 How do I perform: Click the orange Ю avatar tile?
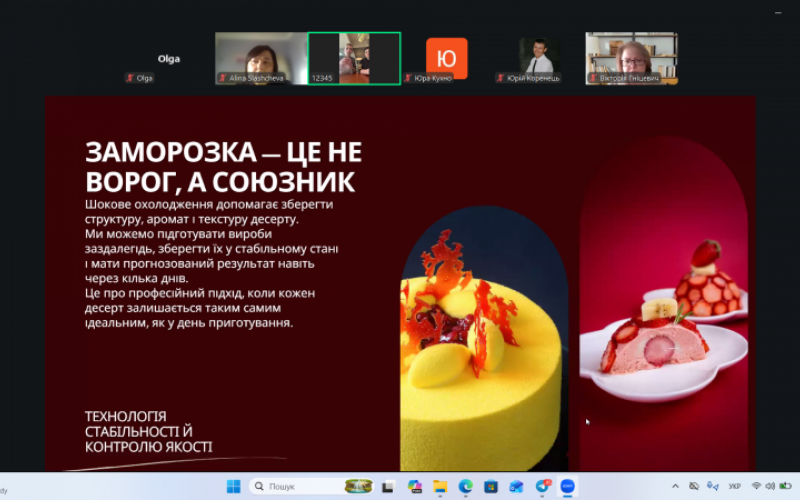point(446,58)
